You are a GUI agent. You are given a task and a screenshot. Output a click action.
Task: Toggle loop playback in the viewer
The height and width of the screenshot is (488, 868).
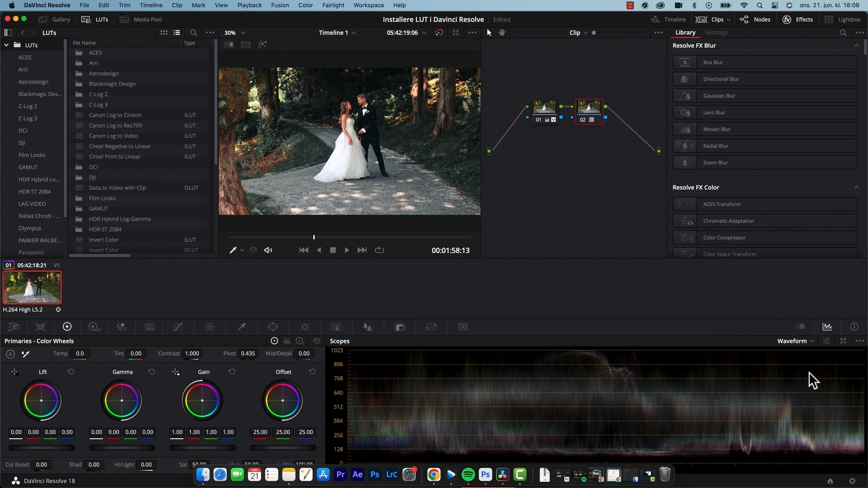380,250
